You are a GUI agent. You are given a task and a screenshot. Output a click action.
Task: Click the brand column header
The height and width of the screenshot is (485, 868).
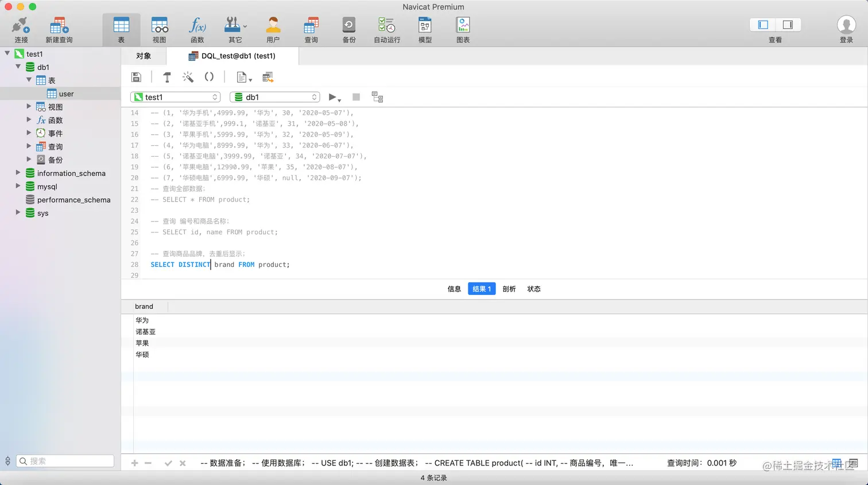144,306
